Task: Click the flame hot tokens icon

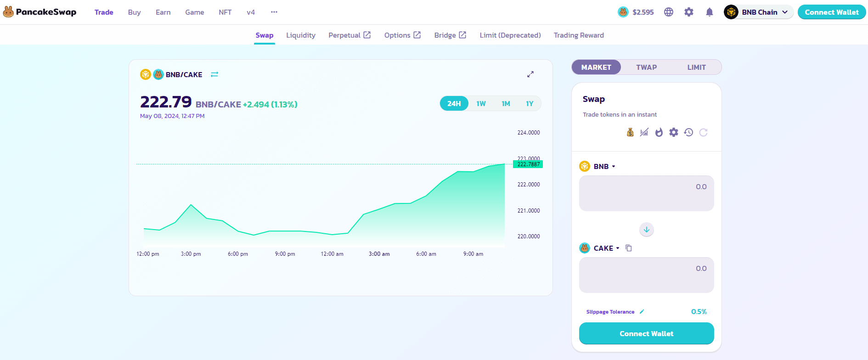Action: (659, 133)
